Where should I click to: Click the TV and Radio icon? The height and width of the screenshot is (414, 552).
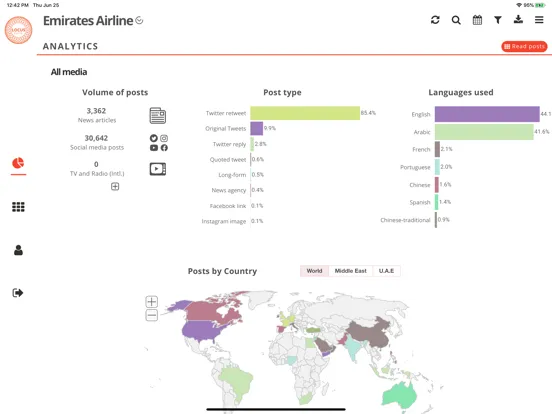point(158,169)
